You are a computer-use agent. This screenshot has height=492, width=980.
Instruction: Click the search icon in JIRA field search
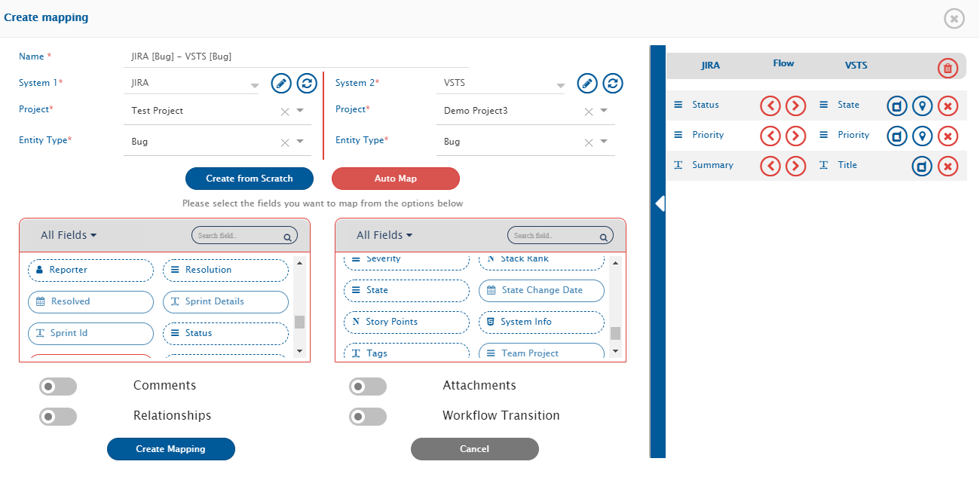[287, 237]
